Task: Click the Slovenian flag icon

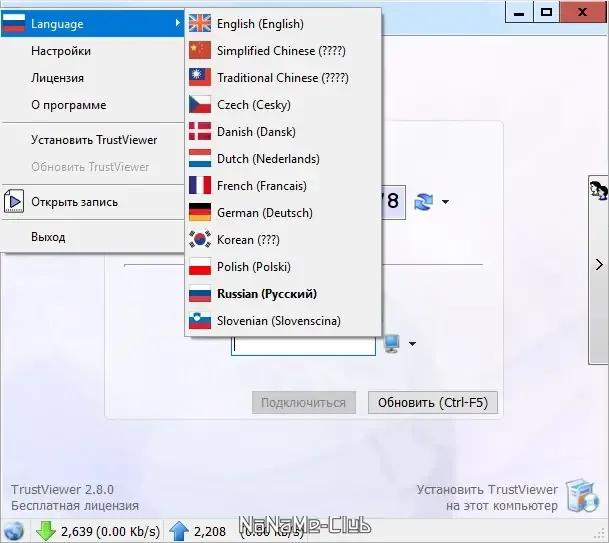Action: (200, 320)
